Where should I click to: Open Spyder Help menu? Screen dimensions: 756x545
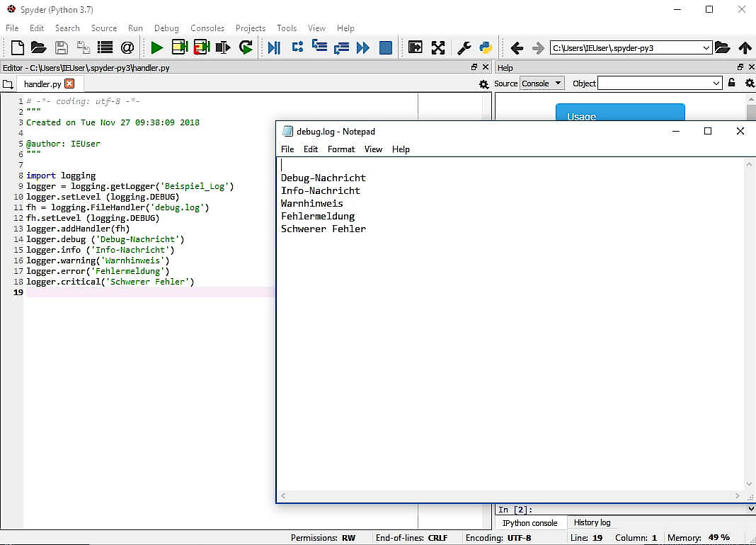coord(345,28)
